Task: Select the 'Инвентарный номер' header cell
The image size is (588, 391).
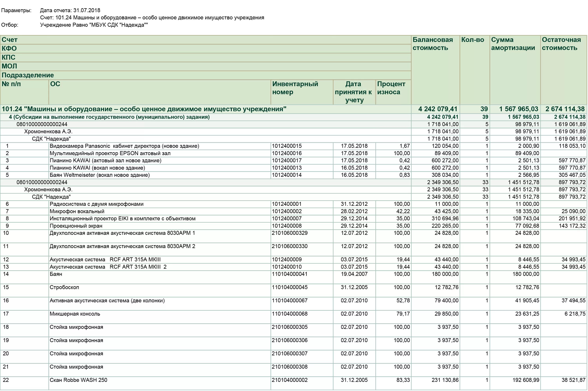Action: click(x=302, y=92)
